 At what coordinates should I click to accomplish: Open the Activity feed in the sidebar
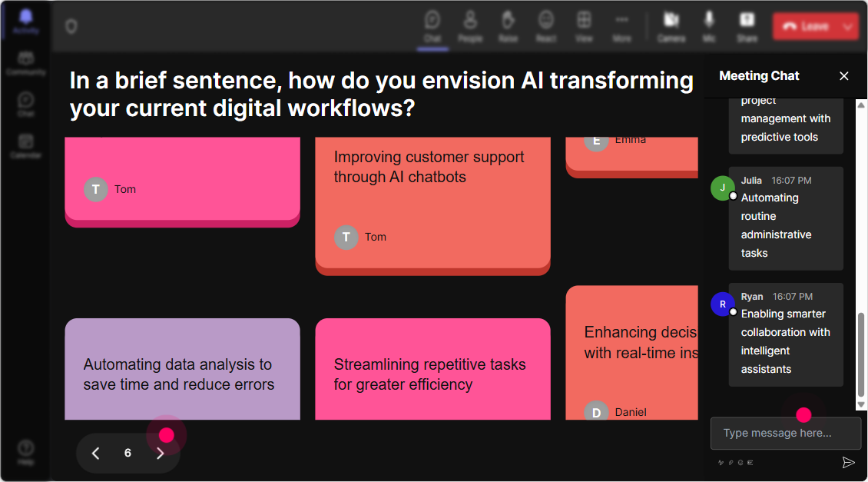coord(26,22)
